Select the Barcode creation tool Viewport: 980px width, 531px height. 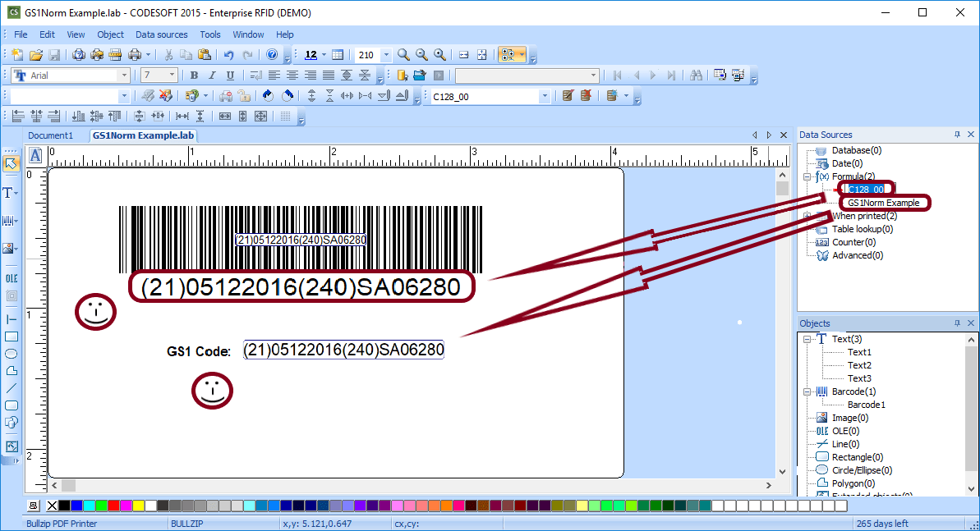tap(11, 220)
